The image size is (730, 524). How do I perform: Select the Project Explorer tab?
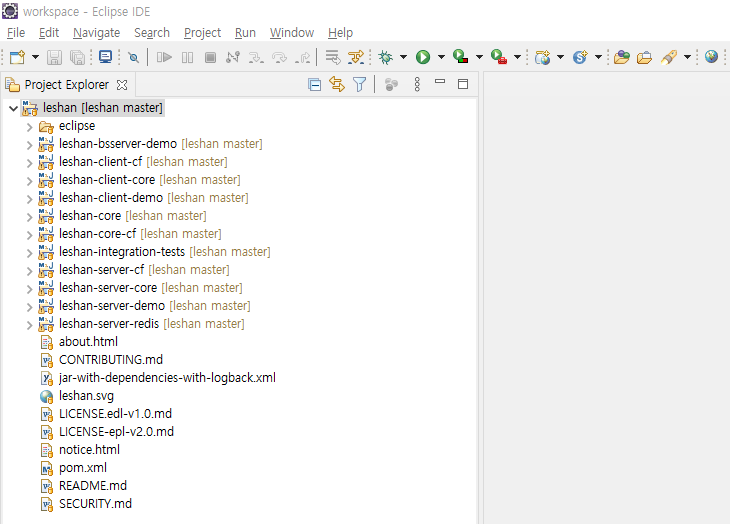pyautogui.click(x=67, y=85)
